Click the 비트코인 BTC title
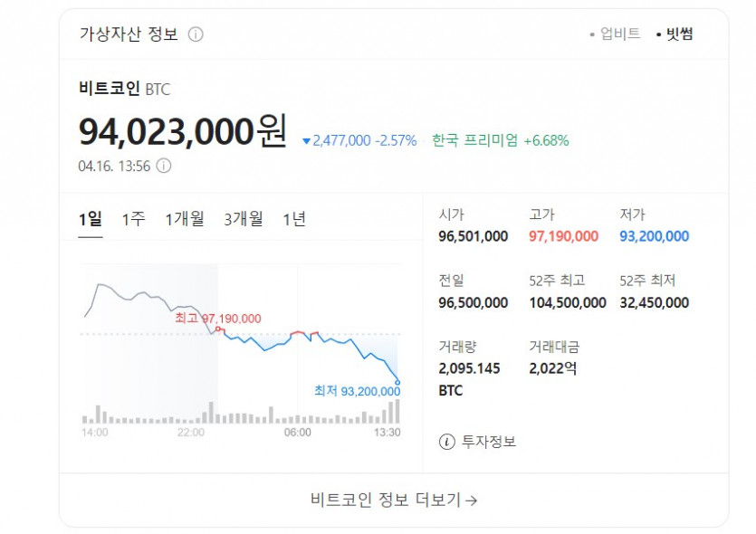 pyautogui.click(x=124, y=89)
